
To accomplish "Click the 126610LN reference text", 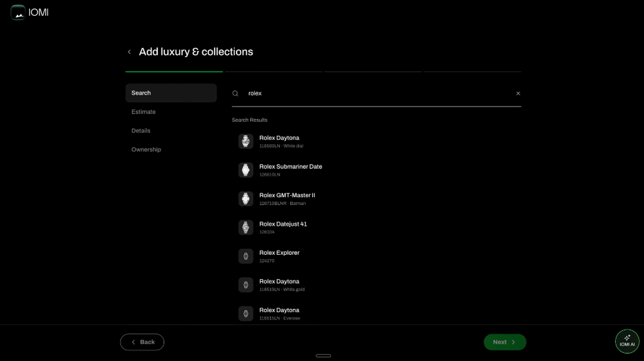I will point(270,175).
